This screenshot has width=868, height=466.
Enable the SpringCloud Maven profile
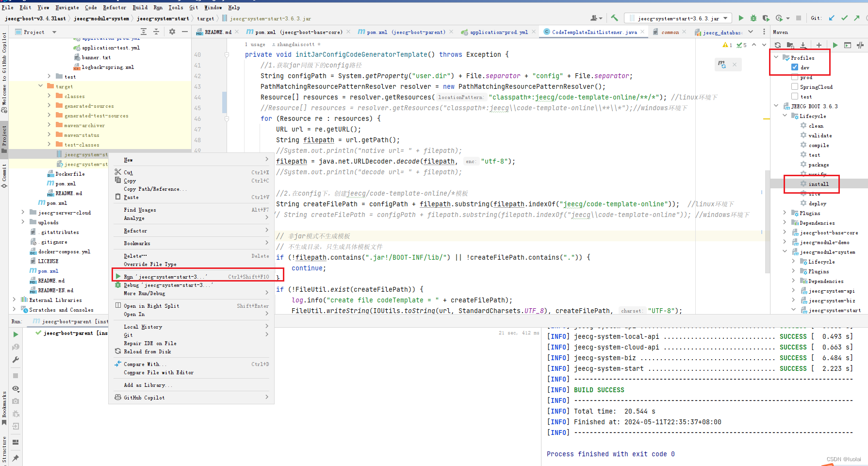(795, 86)
